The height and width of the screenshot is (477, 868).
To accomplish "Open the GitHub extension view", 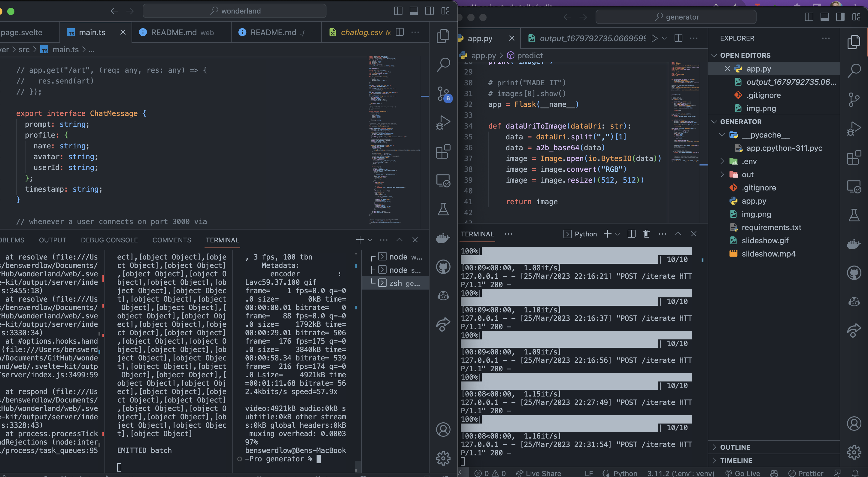I will [443, 266].
